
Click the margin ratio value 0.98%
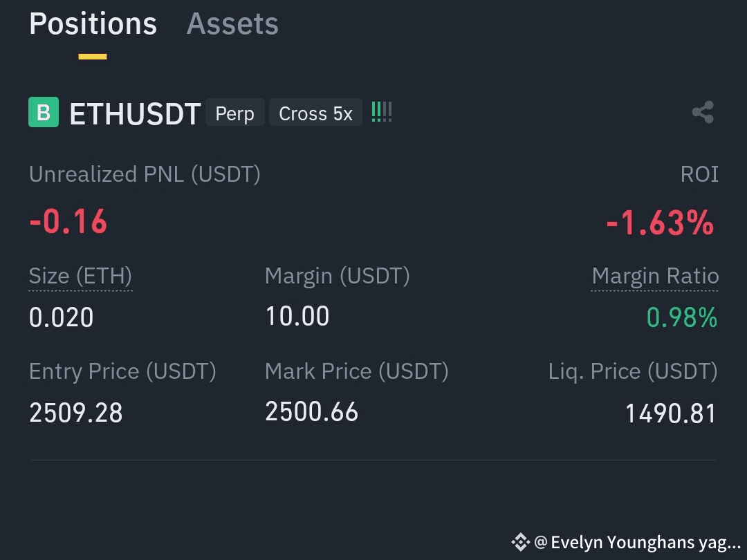pyautogui.click(x=682, y=317)
